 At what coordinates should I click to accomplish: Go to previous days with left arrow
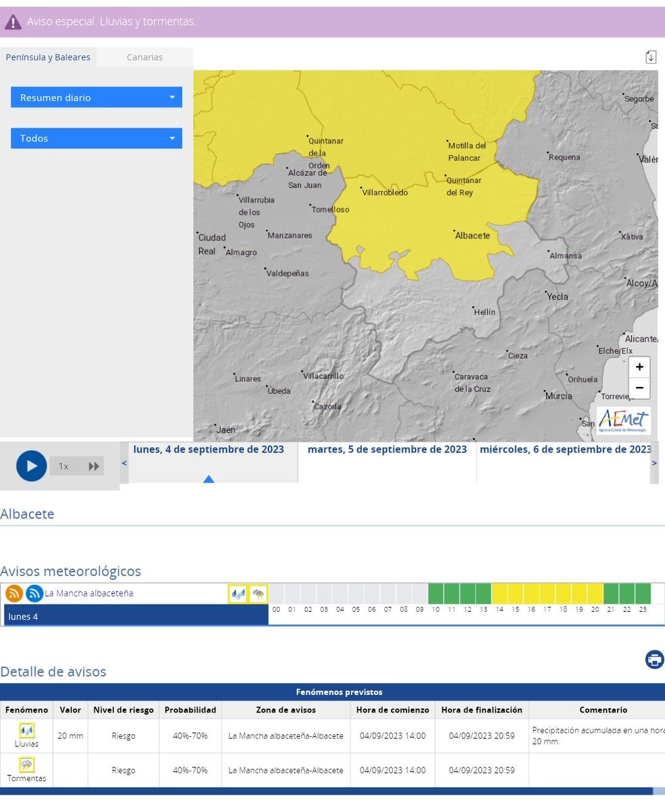124,463
